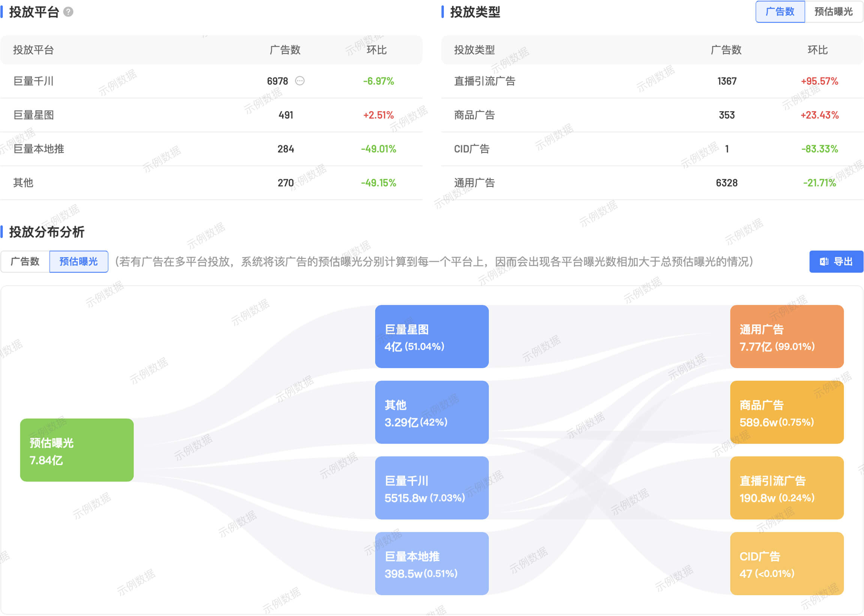Click 环比 column header in platform table
Screen dimensions: 864x616
click(x=376, y=50)
